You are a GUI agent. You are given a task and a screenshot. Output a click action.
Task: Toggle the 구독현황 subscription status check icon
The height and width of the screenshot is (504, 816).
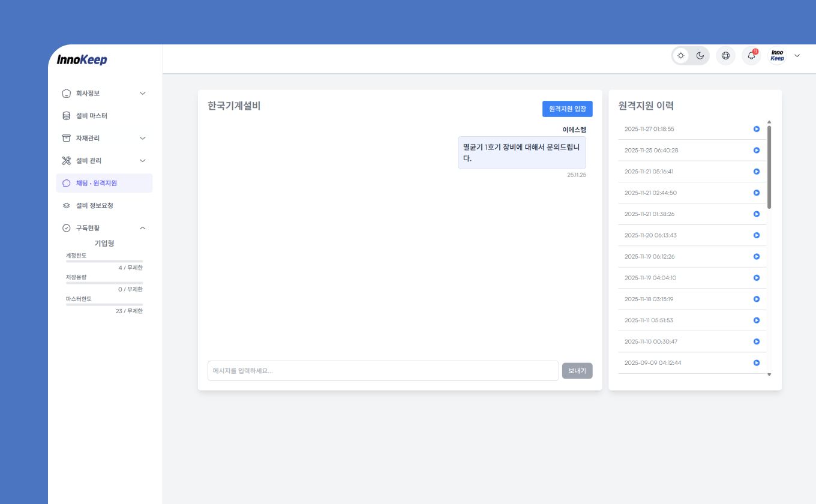(66, 228)
